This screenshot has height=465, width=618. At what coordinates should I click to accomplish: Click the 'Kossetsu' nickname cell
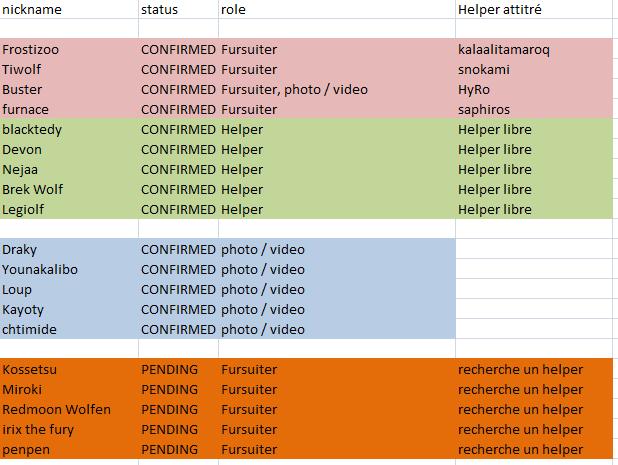click(30, 369)
